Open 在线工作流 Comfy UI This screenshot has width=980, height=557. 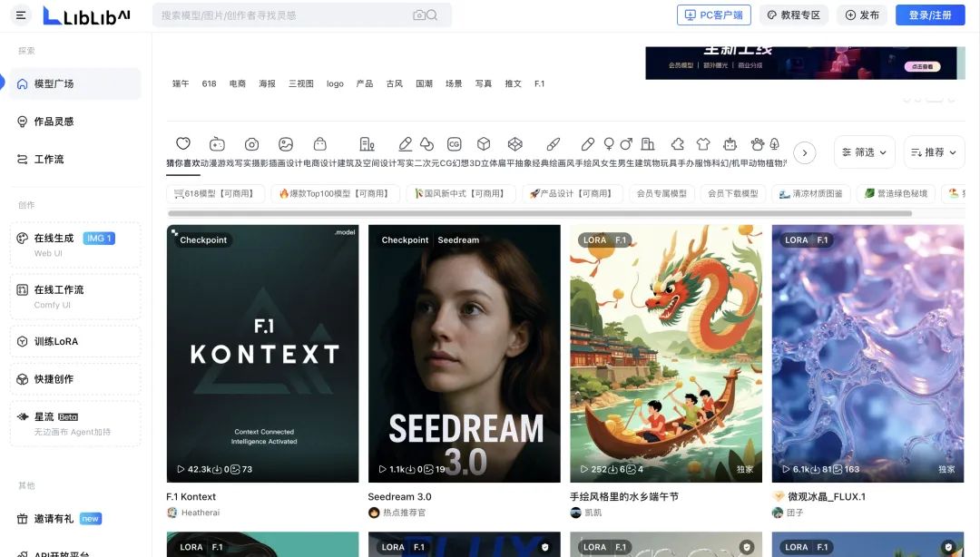click(75, 297)
